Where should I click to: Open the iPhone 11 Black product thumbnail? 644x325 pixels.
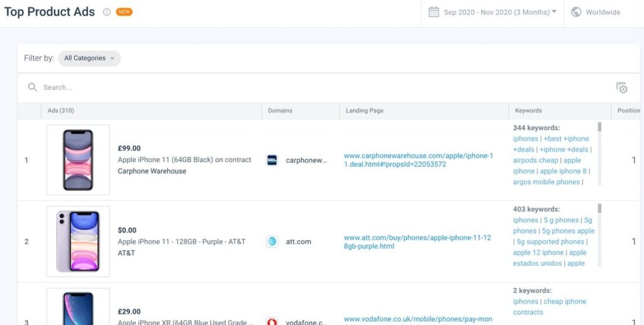(x=78, y=160)
